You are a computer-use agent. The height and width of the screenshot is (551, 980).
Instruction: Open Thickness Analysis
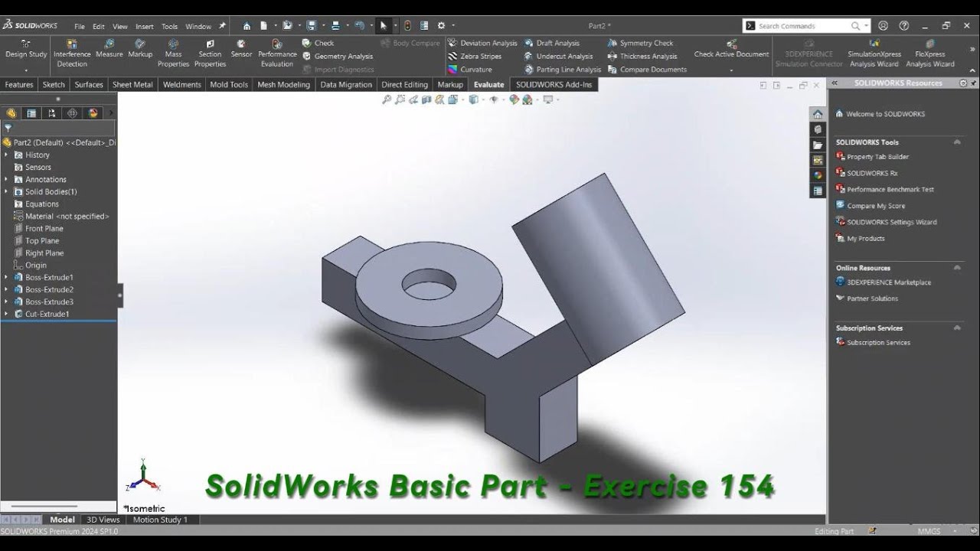(642, 56)
